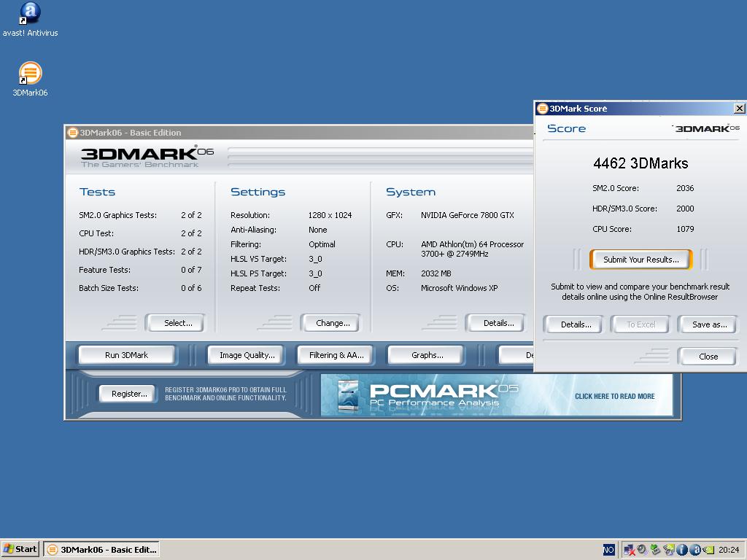Click the 'Settings' section heading
This screenshot has height=560, width=747.
258,192
